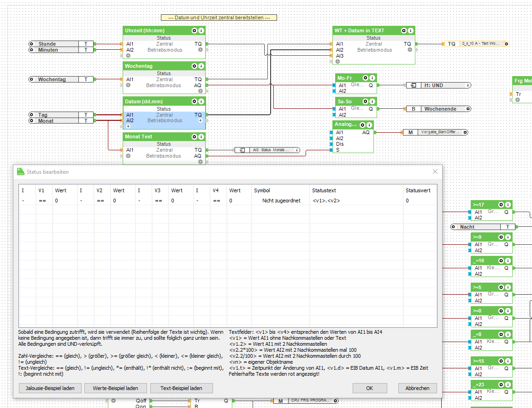Show info for Monat Text block

(201, 136)
